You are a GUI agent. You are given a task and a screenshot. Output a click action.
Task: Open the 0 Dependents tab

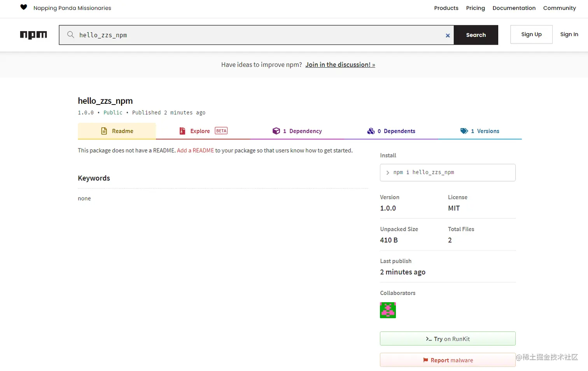tap(391, 131)
